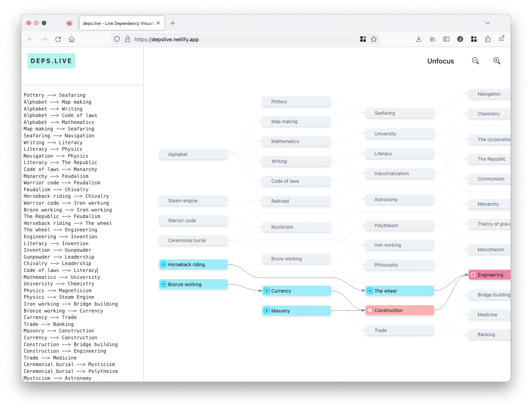
Task: Click the Code of laws node
Action: 297,181
